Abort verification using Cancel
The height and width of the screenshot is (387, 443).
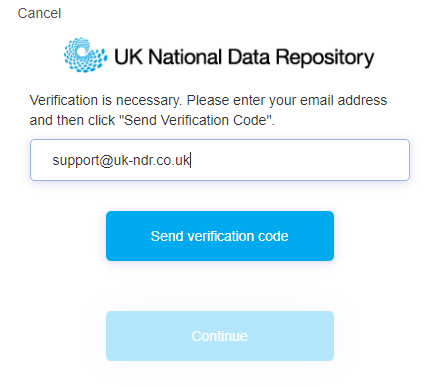click(x=39, y=14)
